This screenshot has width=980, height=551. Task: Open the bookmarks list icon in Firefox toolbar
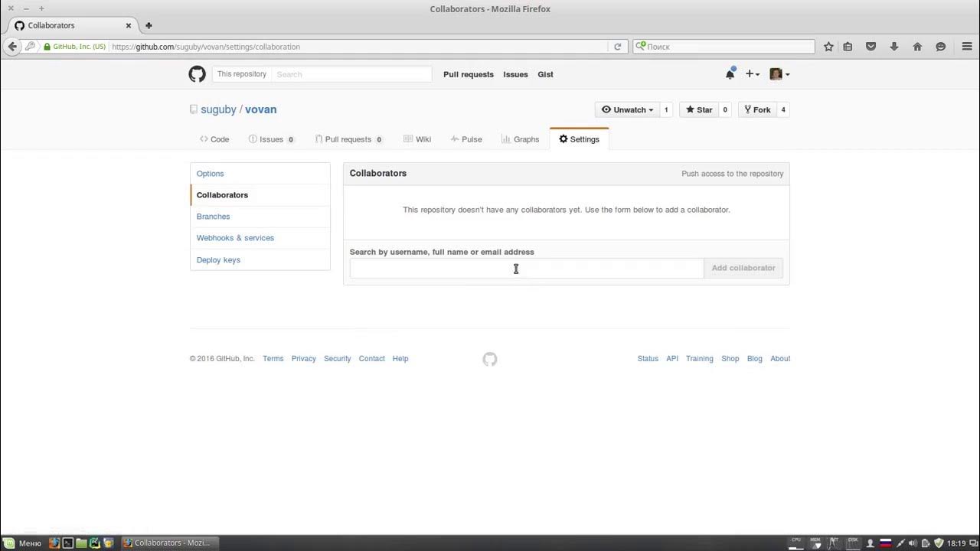(848, 47)
